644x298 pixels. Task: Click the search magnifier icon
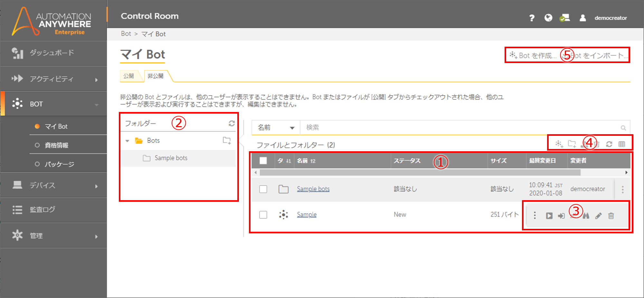coord(623,128)
